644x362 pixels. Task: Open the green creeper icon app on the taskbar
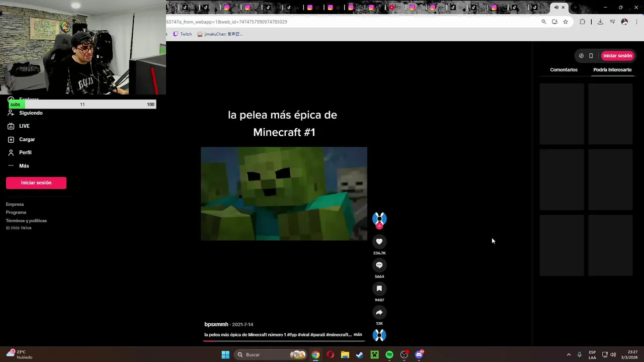[374, 354]
